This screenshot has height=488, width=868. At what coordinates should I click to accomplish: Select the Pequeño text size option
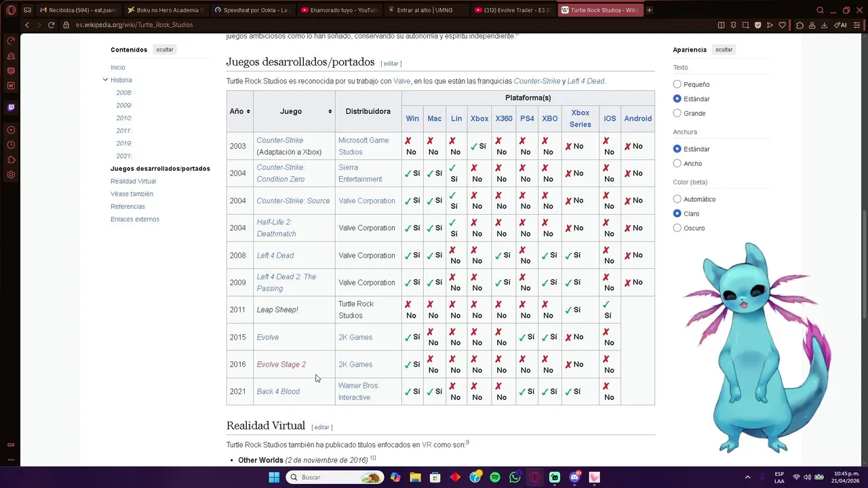click(677, 84)
